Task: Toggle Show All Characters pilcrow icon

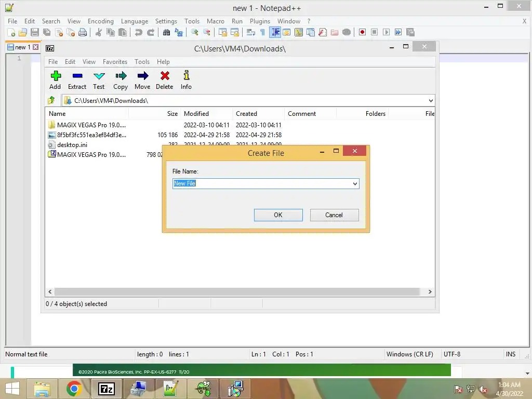Action: 262,32
